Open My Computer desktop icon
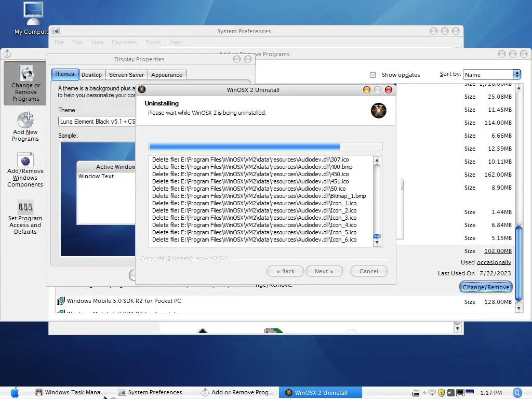The width and height of the screenshot is (532, 399). click(x=32, y=18)
